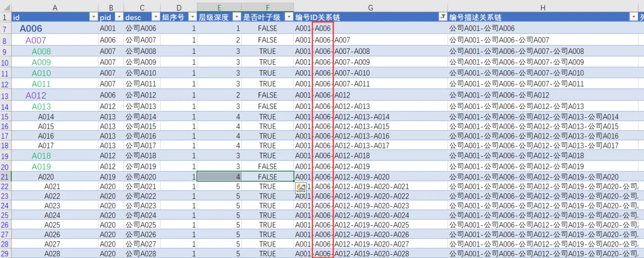The width and height of the screenshot is (644, 258).
Task: Select column F header
Action: tap(267, 8)
